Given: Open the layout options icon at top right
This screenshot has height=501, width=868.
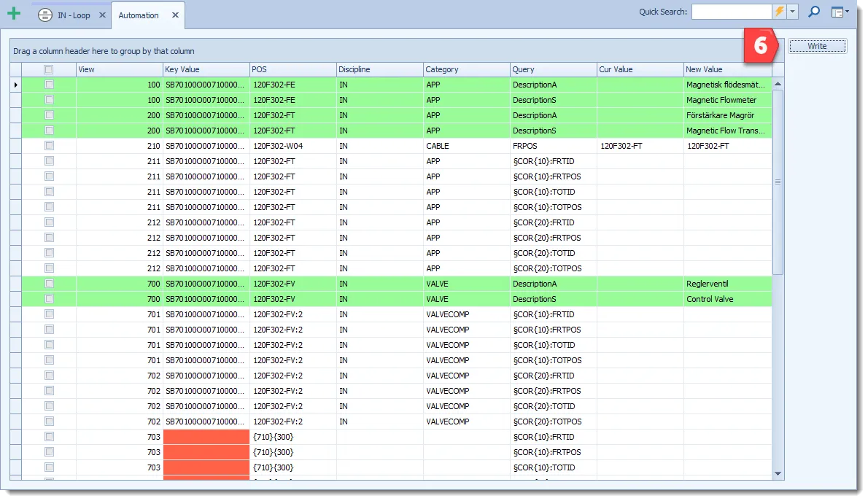Looking at the screenshot, I should [x=840, y=12].
